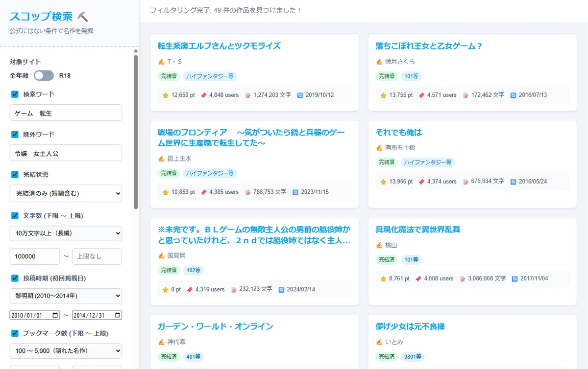Click the author pen icon beside 有馬五十鈴
This screenshot has width=588, height=369.
click(379, 147)
